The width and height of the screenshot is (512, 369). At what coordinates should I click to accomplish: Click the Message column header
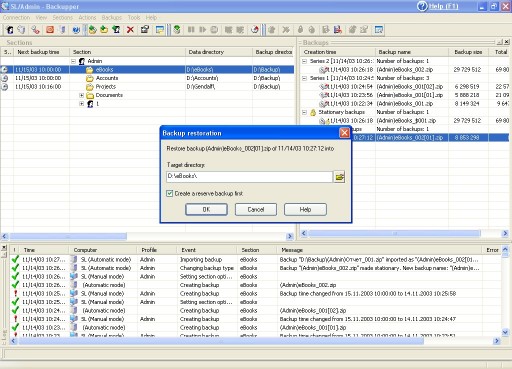379,250
